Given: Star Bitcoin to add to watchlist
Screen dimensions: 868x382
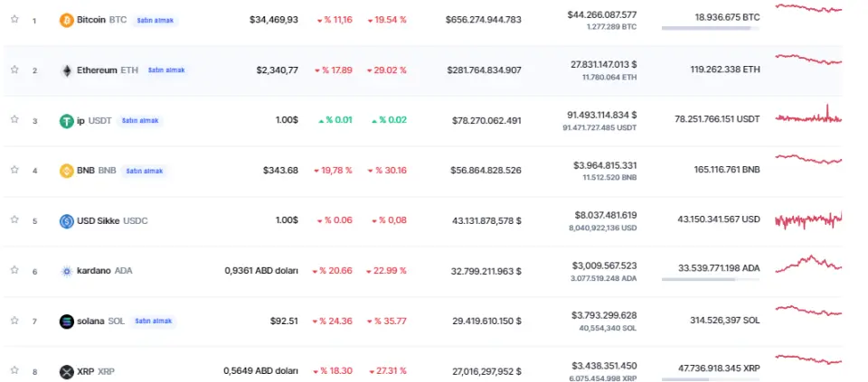Looking at the screenshot, I should coord(14,19).
